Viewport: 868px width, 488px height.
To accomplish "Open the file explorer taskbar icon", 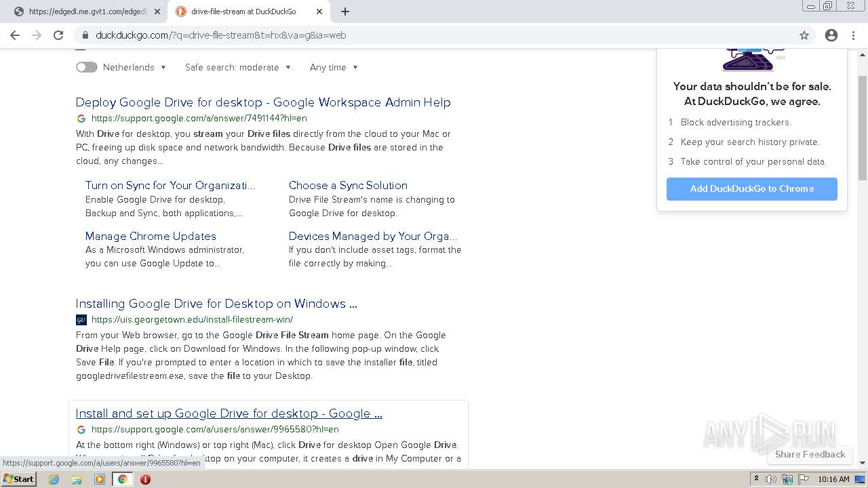I will pyautogui.click(x=77, y=479).
